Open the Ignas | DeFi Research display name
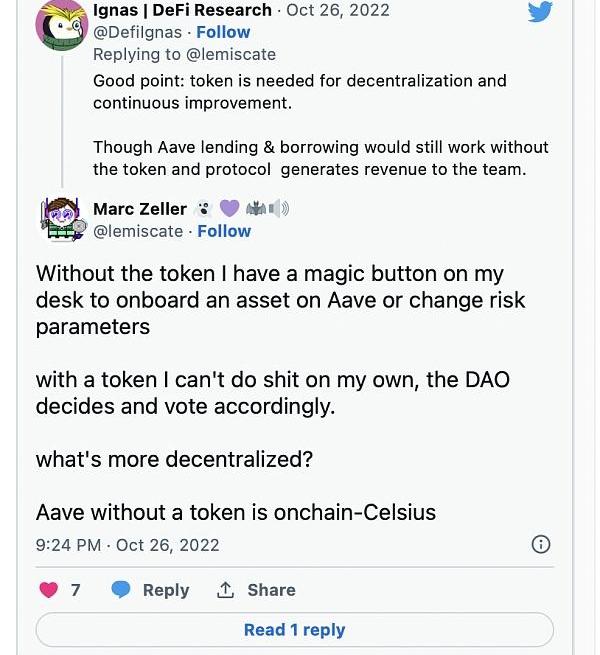600x655 pixels. (x=182, y=10)
